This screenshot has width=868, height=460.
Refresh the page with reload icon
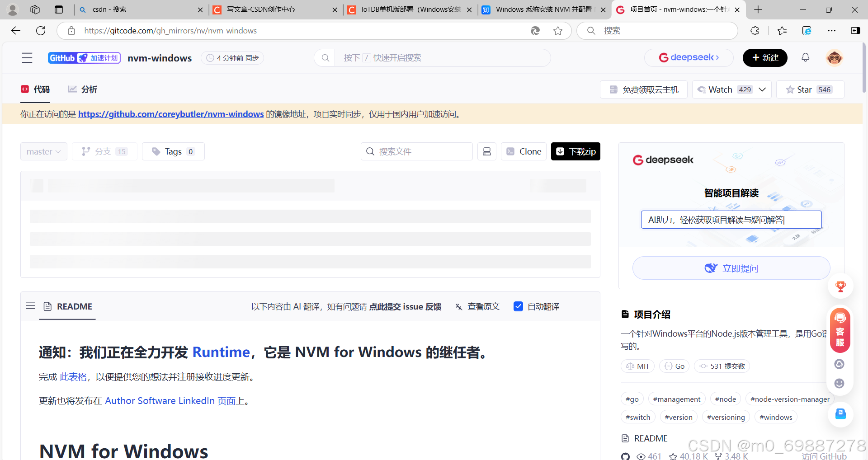[x=41, y=30]
